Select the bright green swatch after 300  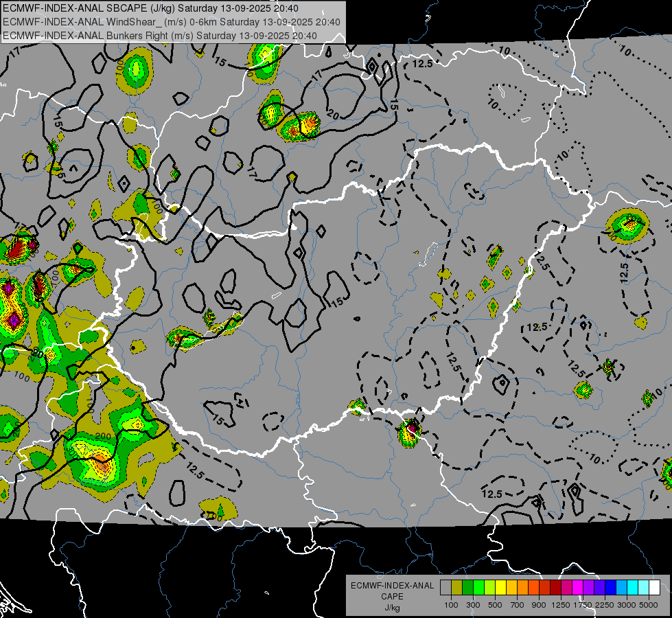pos(478,587)
